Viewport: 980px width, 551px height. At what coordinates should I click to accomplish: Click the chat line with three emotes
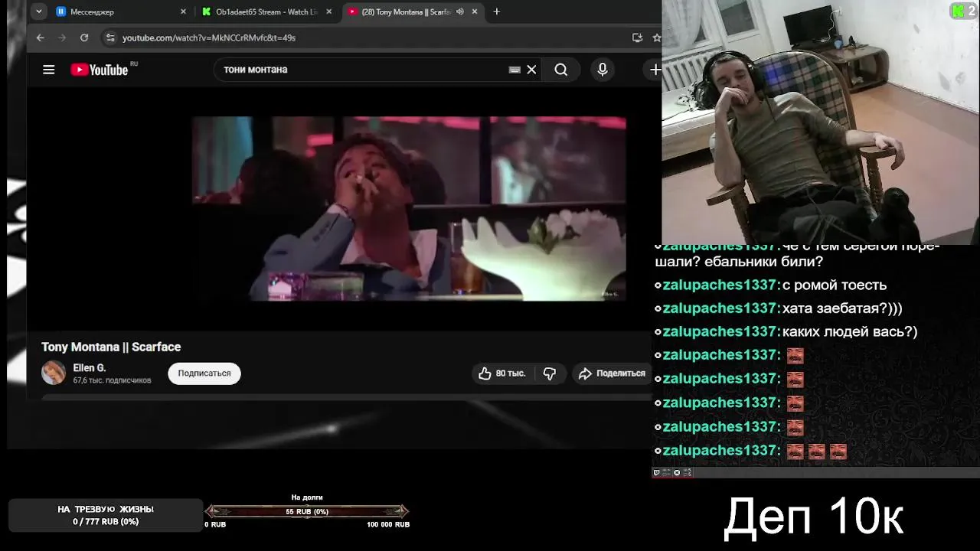click(x=750, y=451)
